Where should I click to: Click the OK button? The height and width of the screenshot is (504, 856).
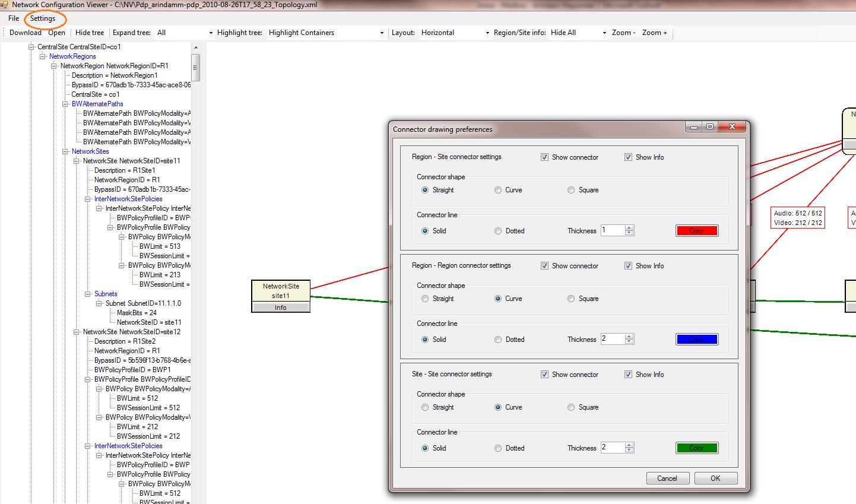pyautogui.click(x=715, y=478)
